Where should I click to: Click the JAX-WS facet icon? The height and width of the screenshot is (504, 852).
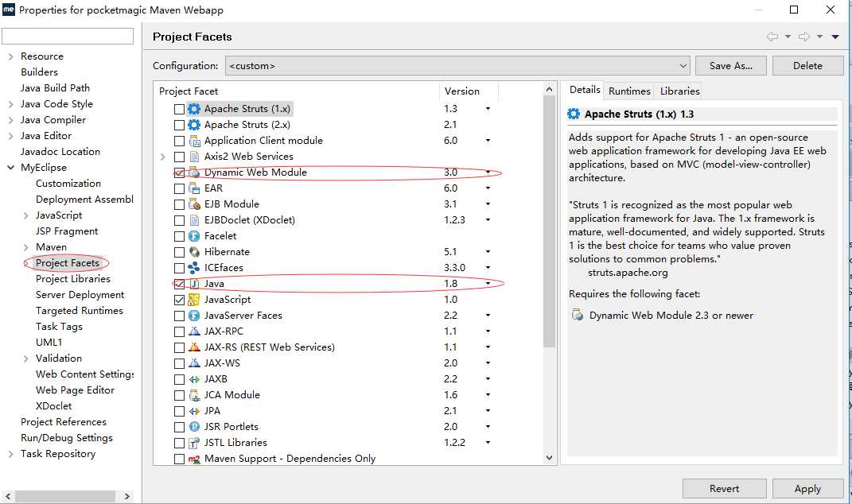[194, 363]
